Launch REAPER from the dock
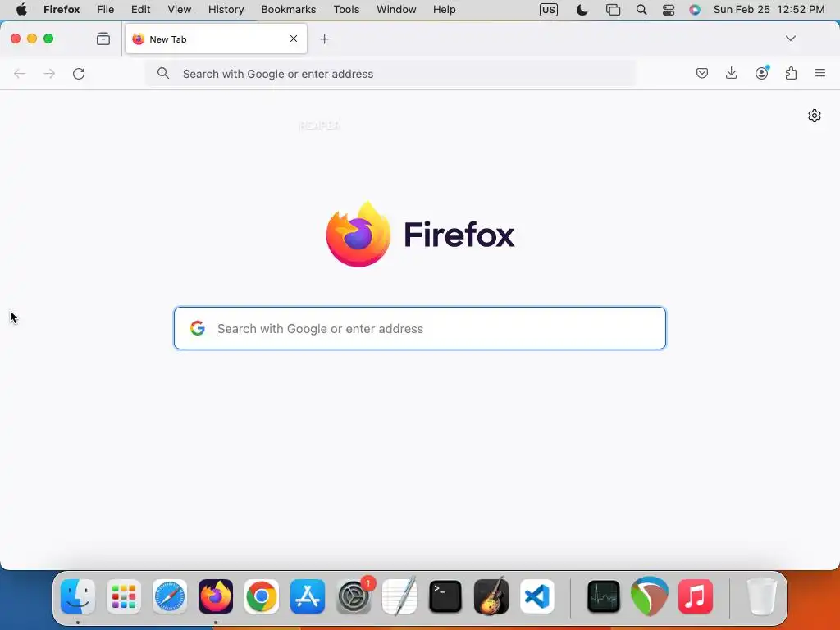Screen dimensions: 840x630 (x=650, y=596)
